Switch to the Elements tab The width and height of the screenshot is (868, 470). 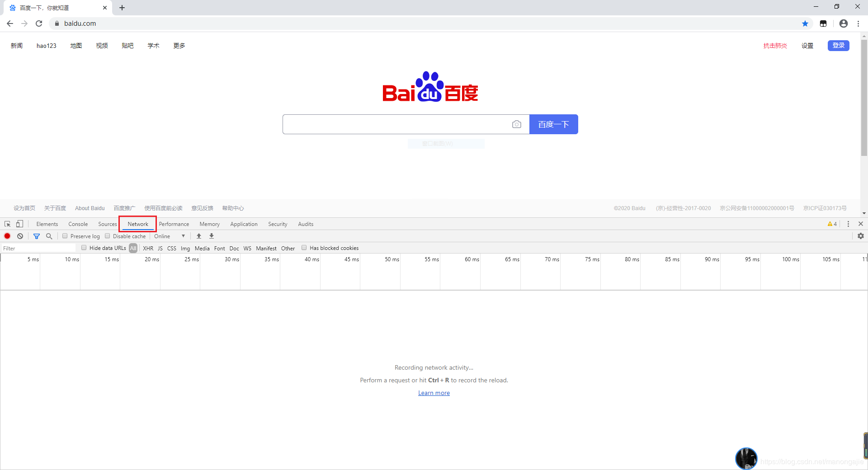point(47,224)
